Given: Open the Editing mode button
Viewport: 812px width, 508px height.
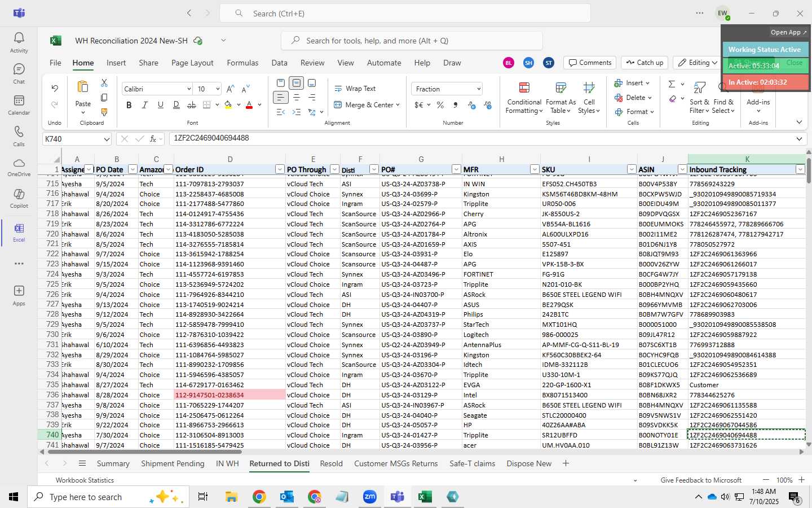Looking at the screenshot, I should click(x=698, y=63).
